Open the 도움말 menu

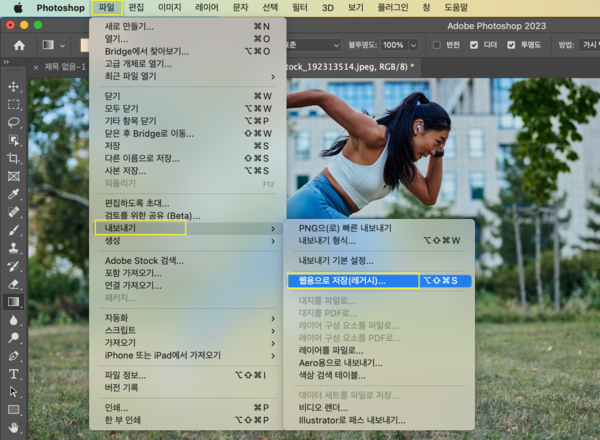coord(456,8)
